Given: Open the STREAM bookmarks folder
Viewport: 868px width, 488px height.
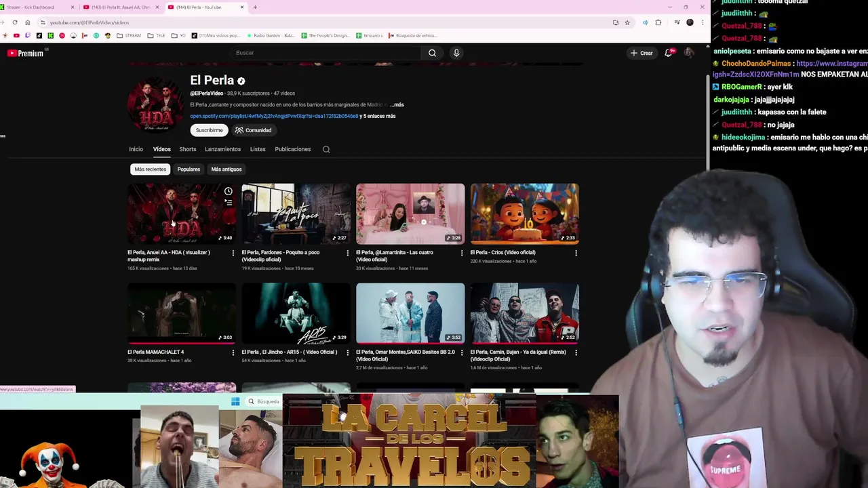Looking at the screenshot, I should coord(129,35).
